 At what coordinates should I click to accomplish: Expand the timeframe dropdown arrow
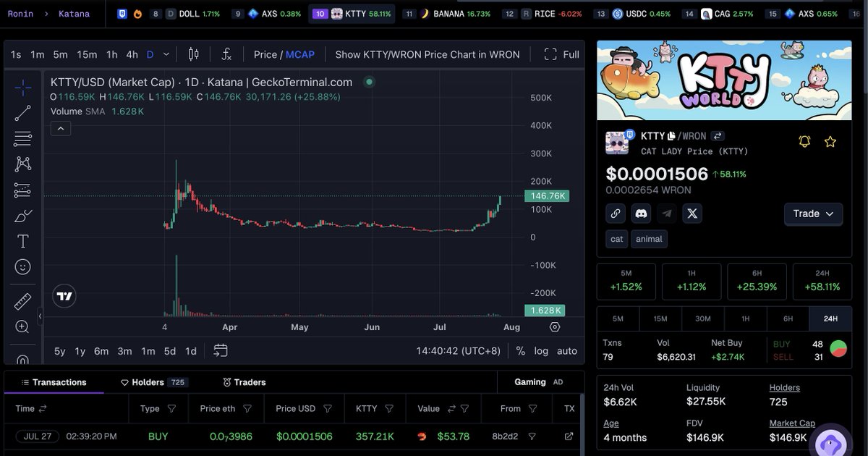(167, 54)
